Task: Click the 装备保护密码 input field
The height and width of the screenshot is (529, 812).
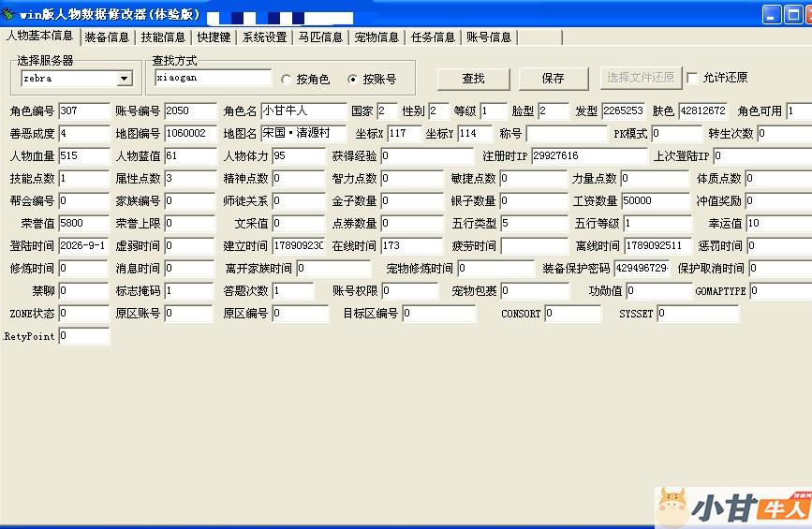Action: [x=642, y=269]
